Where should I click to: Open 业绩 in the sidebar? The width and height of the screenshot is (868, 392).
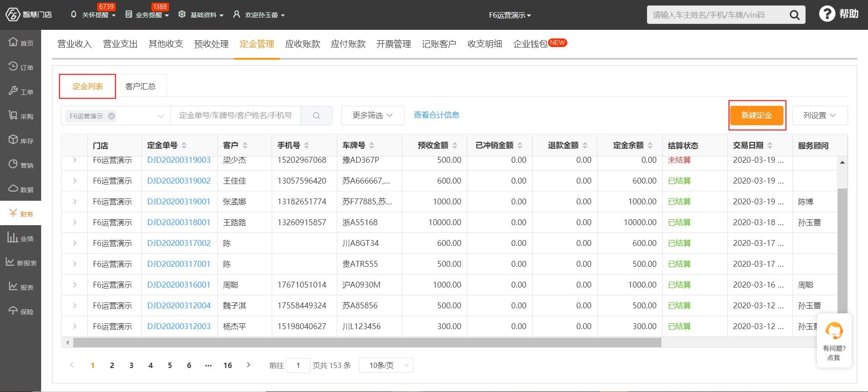coord(21,238)
